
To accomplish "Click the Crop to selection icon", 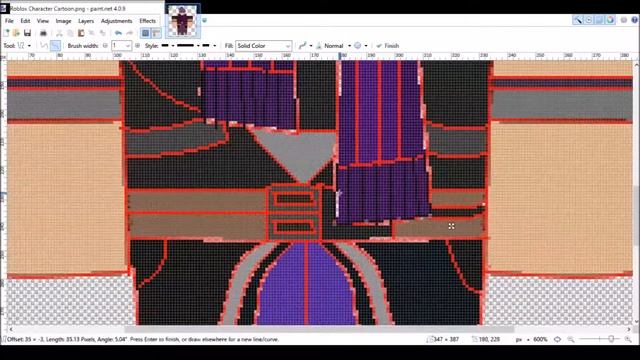I will click(92, 33).
